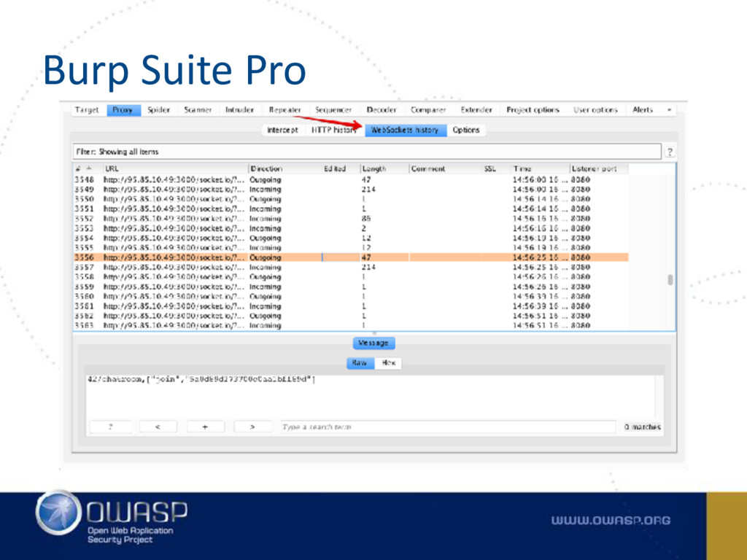Switch to Raw message view
Viewport: 747px width, 560px height.
360,363
